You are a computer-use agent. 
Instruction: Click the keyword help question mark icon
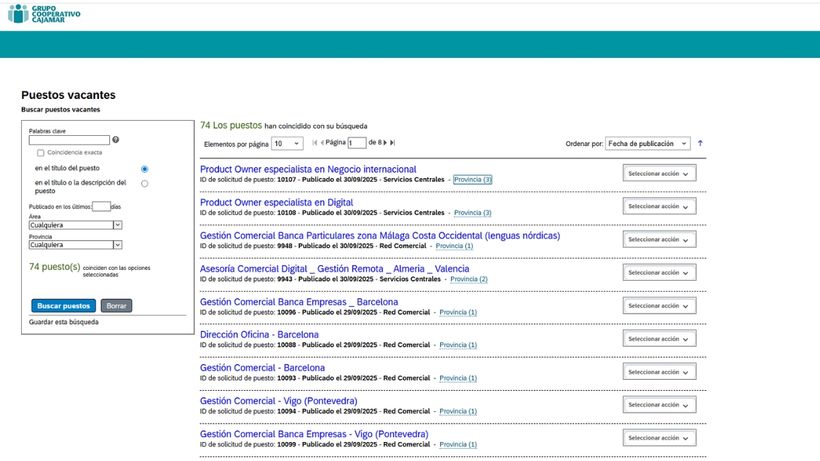pyautogui.click(x=116, y=140)
